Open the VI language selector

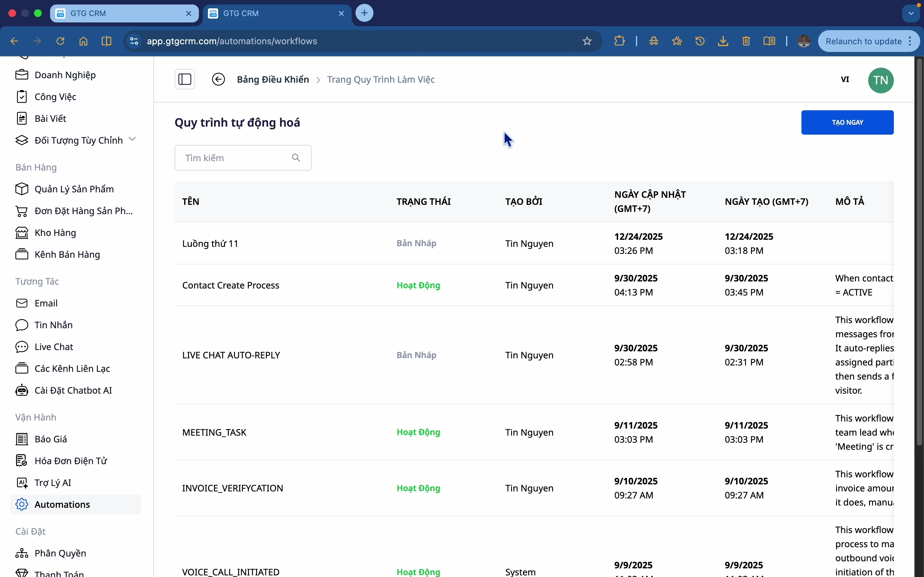point(845,79)
